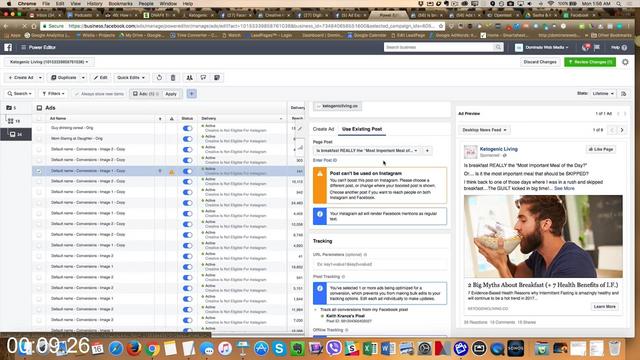Click the search magnifier in Search business
Image resolution: width=640 pixels, height=360 pixels.
tap(498, 47)
